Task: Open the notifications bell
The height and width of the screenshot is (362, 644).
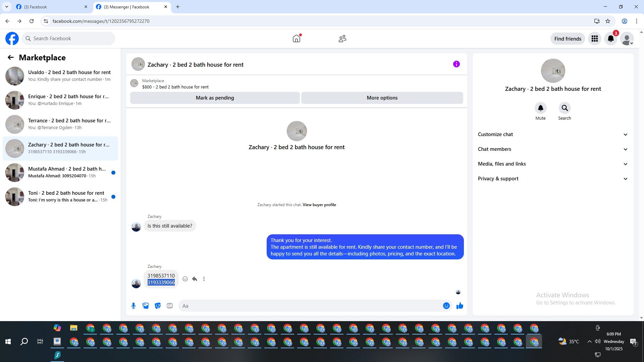Action: (611, 39)
